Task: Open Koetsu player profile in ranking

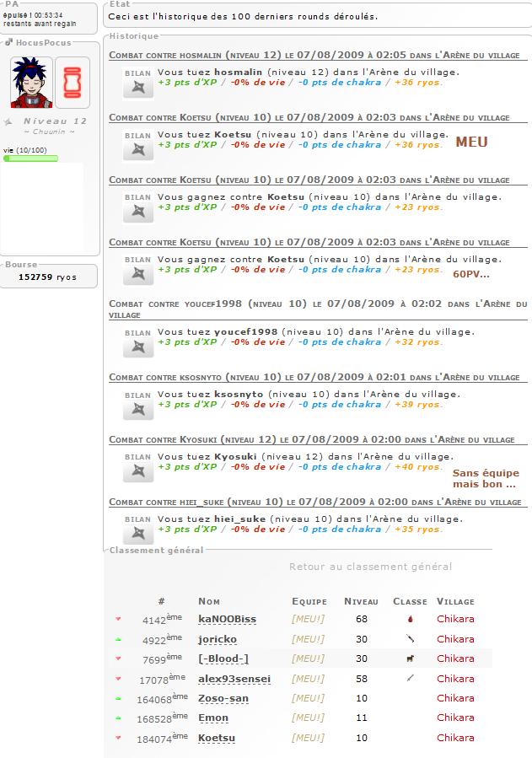Action: [217, 738]
